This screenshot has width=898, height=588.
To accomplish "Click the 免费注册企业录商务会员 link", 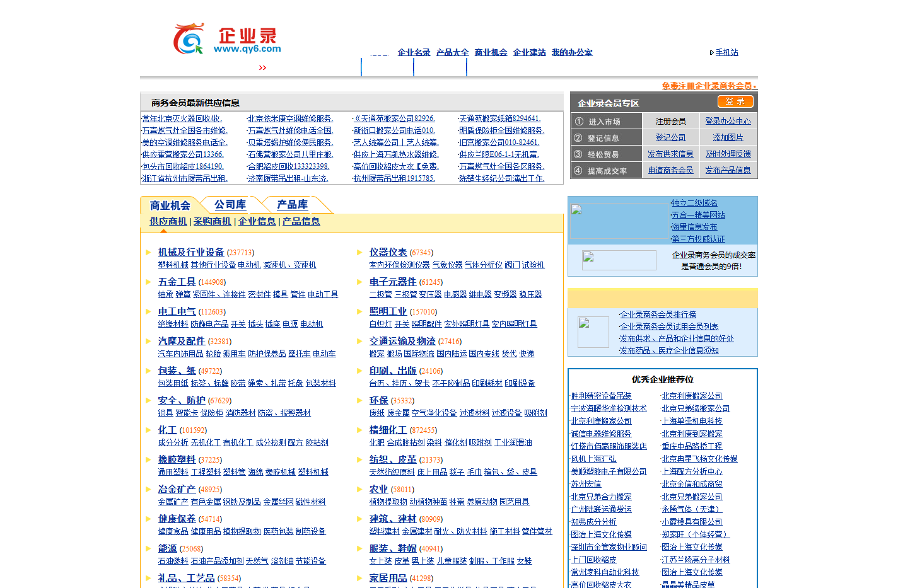I will [x=709, y=86].
